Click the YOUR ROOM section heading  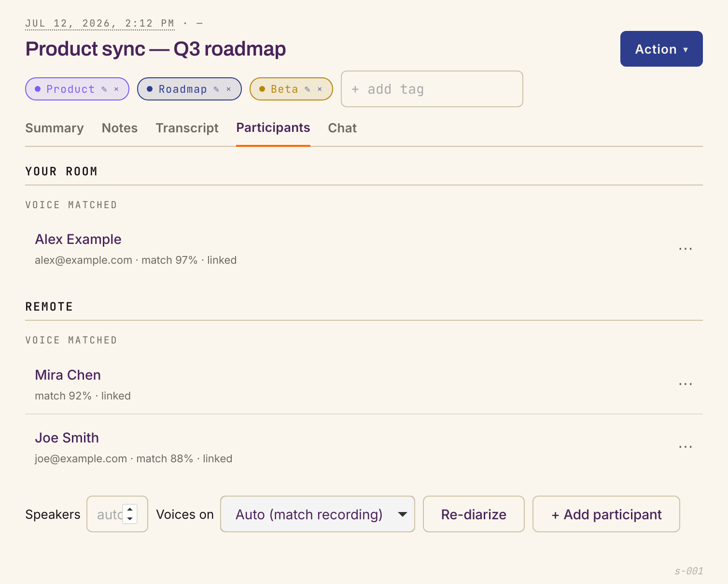pyautogui.click(x=61, y=171)
